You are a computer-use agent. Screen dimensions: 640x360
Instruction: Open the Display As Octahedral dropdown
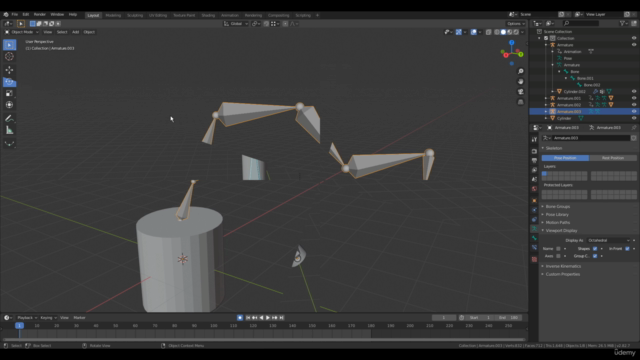[609, 240]
